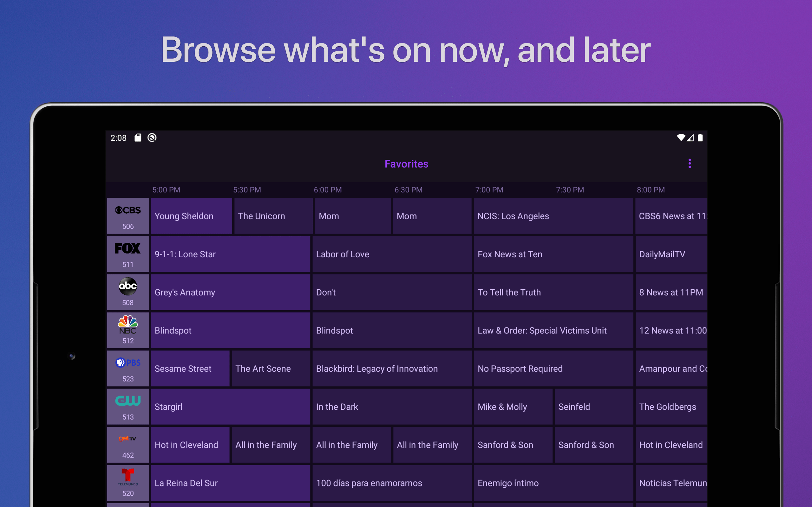Select the NBC channel 512 logo

tap(128, 330)
